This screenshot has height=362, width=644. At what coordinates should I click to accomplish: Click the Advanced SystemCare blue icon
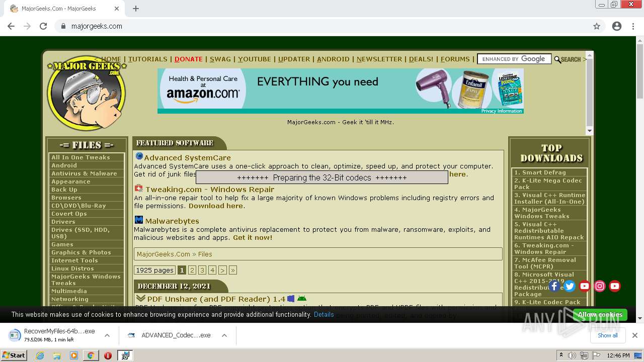[x=139, y=157]
